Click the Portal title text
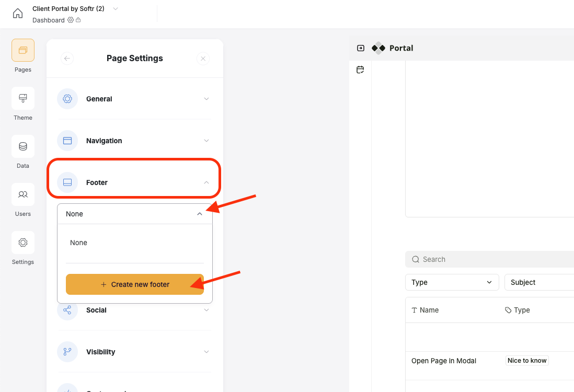The height and width of the screenshot is (392, 574). pyautogui.click(x=401, y=48)
